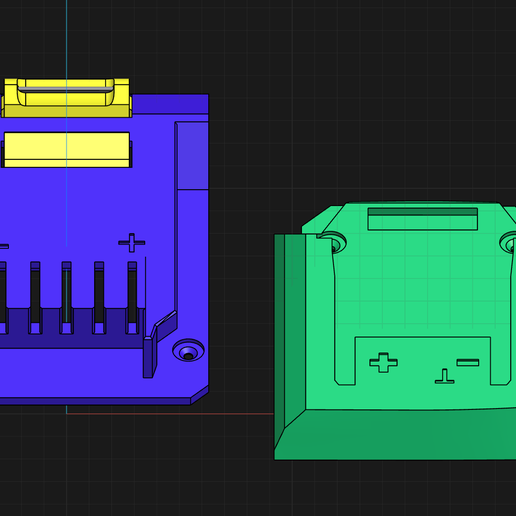
Task: Select the chamfered bottom corner of purple body
Action: 199,395
